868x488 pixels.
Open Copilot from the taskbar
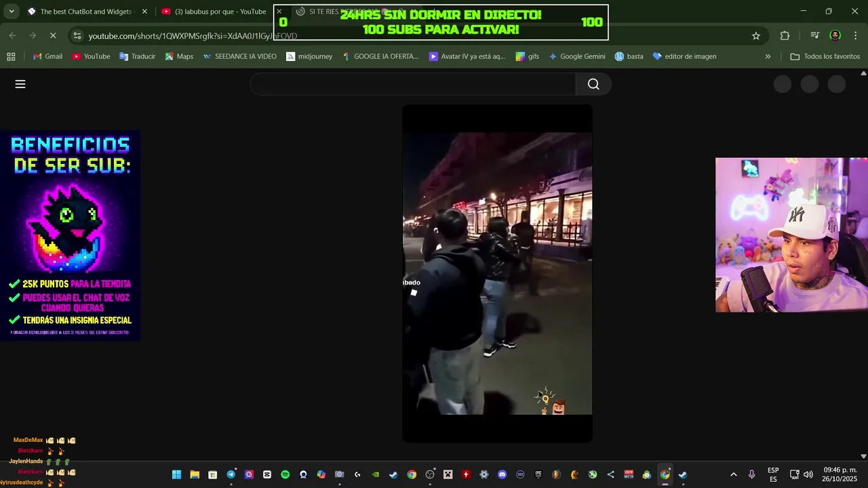click(321, 474)
